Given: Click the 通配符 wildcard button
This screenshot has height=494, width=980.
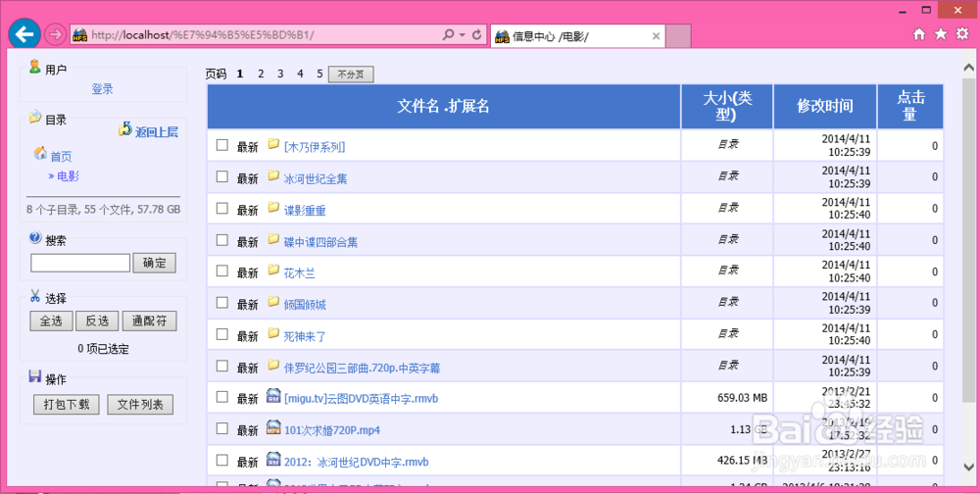Looking at the screenshot, I should pos(149,321).
